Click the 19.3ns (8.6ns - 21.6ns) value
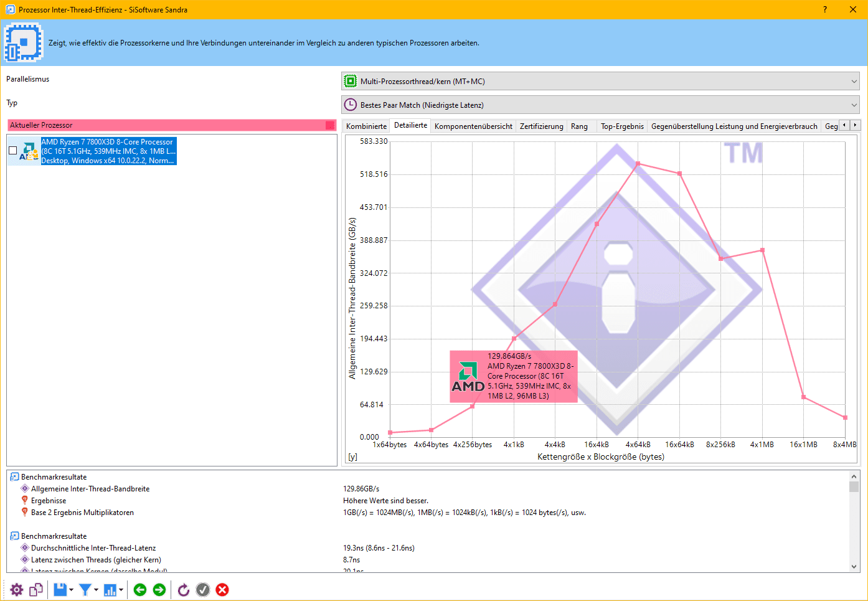The image size is (868, 601). [379, 548]
